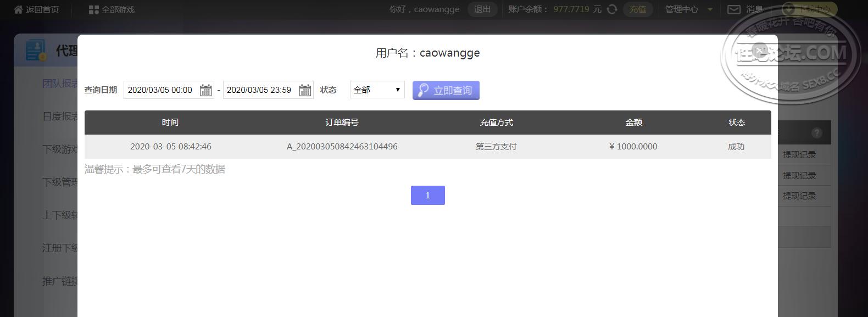Click the last 提现记录 link behind dialog
Image resolution: width=868 pixels, height=317 pixels.
tap(799, 196)
